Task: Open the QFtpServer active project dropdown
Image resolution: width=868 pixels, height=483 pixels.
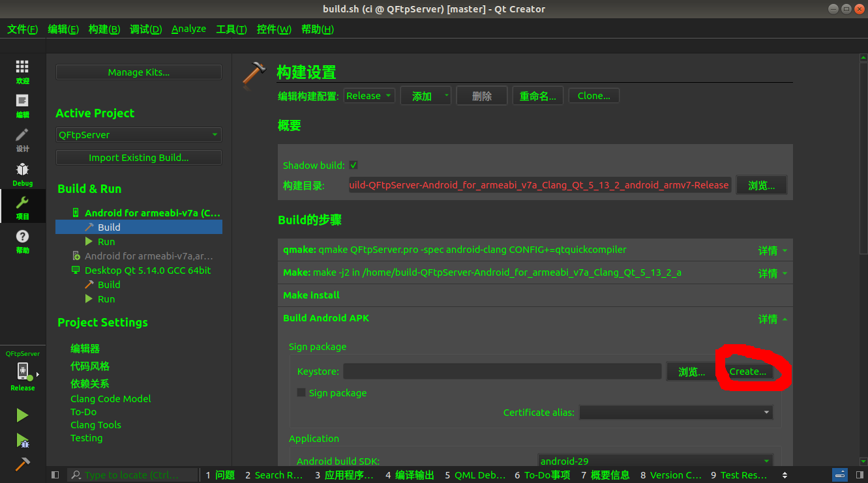Action: click(x=139, y=135)
